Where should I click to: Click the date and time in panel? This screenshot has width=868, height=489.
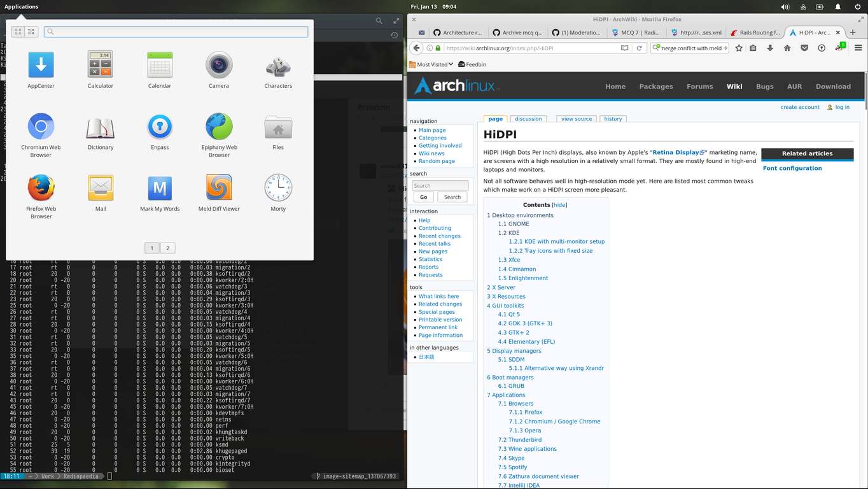433,6
